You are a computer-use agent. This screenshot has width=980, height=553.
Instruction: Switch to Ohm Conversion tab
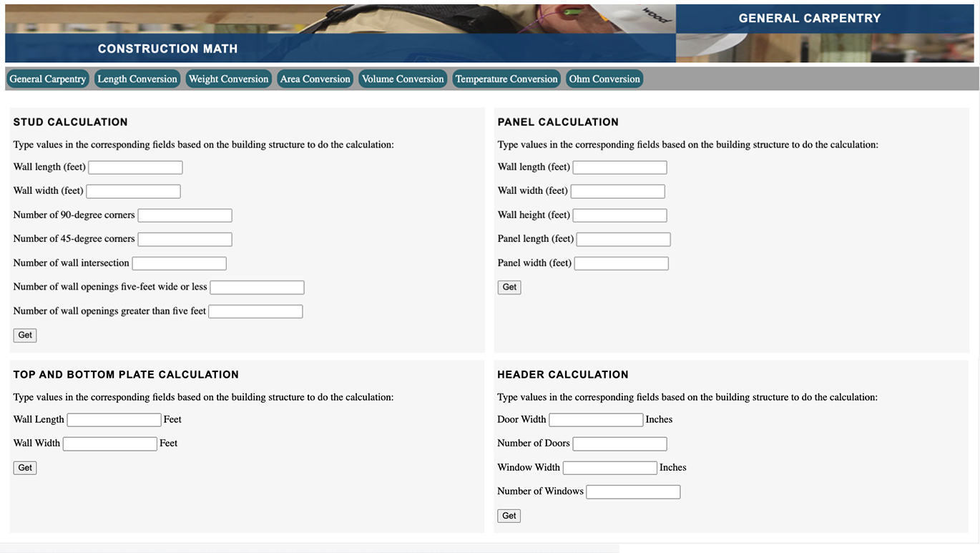604,79
